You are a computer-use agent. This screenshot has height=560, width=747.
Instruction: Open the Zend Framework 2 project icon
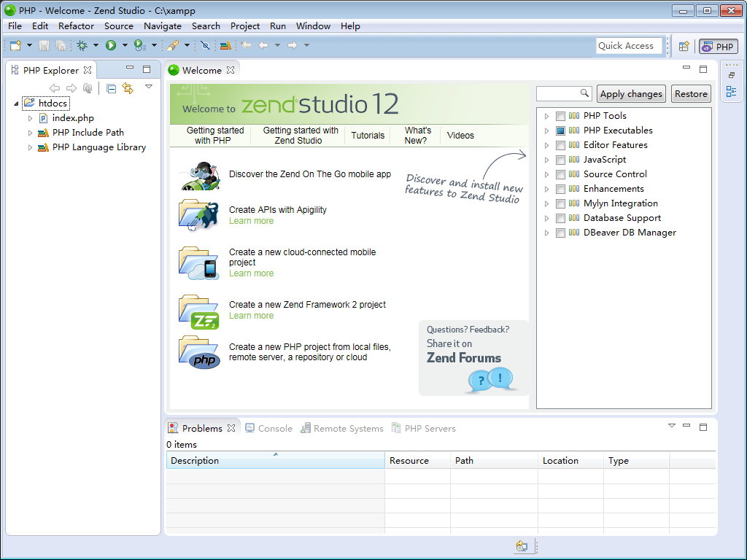pyautogui.click(x=198, y=311)
